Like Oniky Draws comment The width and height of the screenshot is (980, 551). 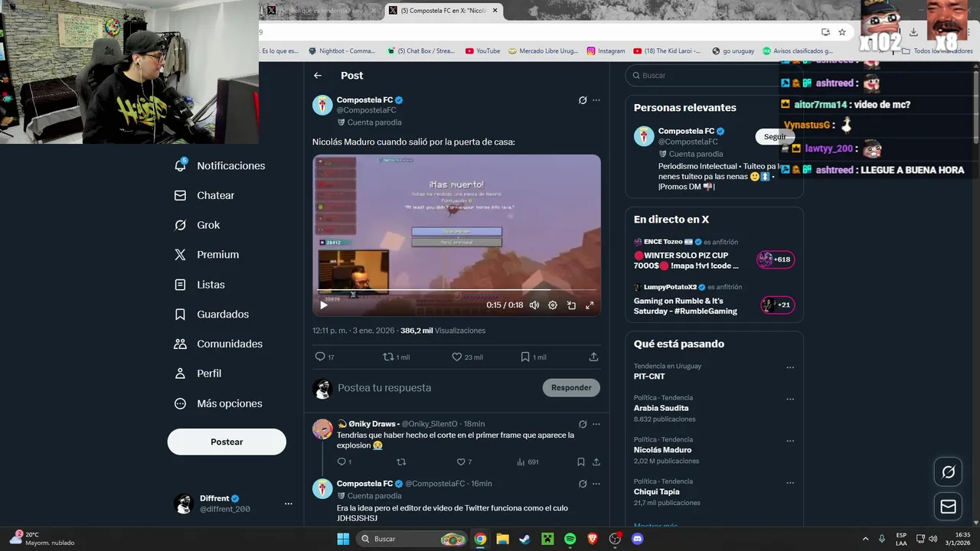[x=464, y=462]
